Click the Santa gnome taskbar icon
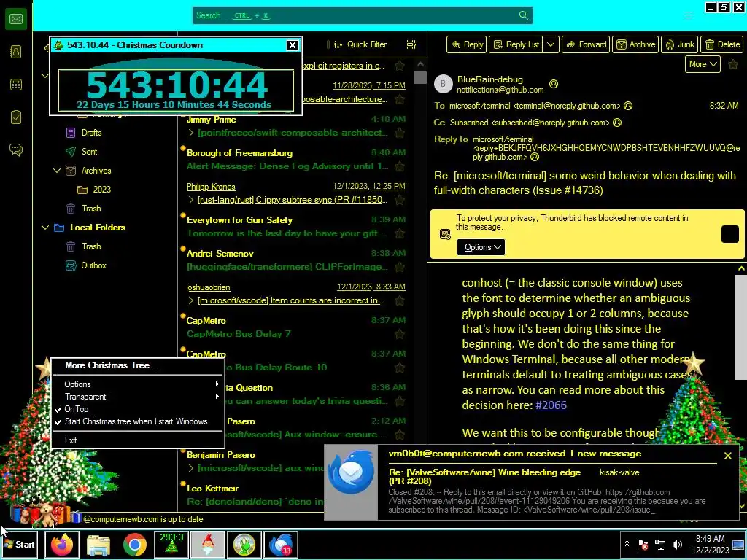 click(x=208, y=544)
